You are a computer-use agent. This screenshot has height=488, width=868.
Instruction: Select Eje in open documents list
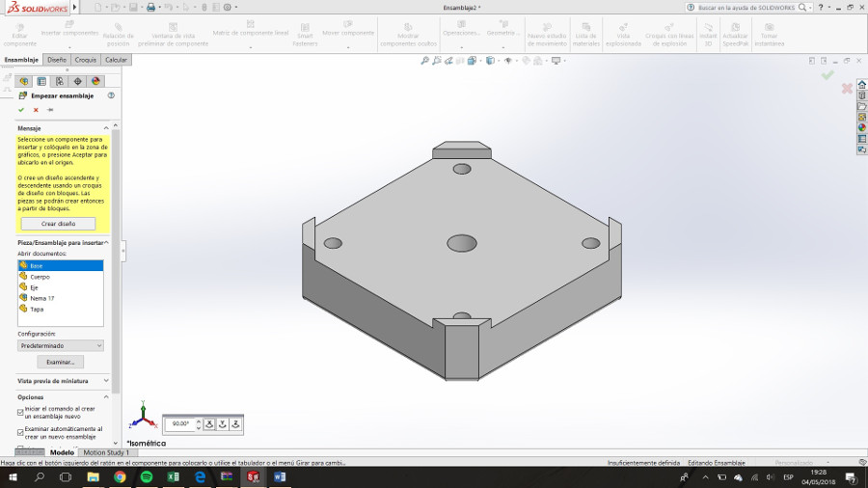(61, 287)
